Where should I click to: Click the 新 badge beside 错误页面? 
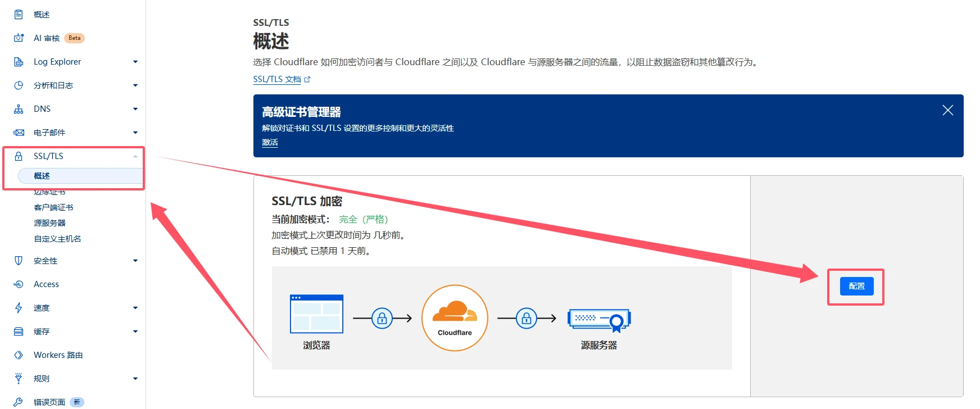click(x=77, y=402)
